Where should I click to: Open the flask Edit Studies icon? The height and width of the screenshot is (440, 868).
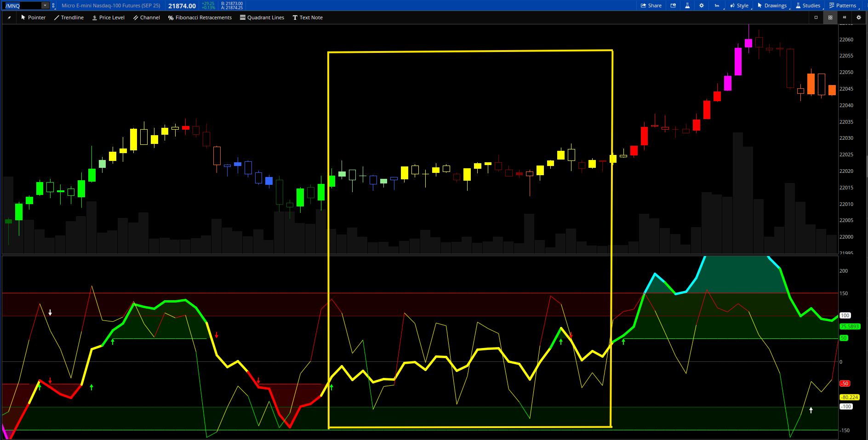pyautogui.click(x=687, y=6)
